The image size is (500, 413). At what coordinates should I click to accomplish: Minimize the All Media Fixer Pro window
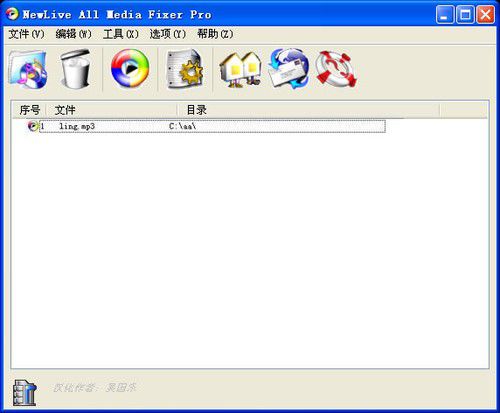coord(445,15)
